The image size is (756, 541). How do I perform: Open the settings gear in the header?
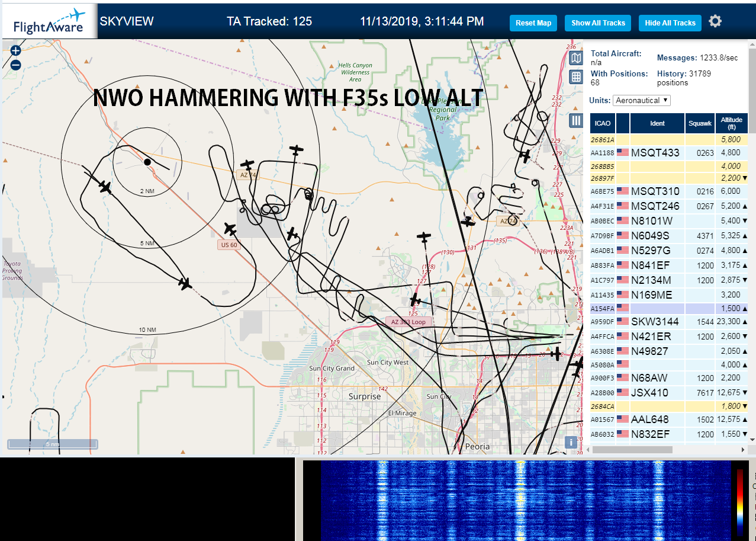tap(715, 22)
